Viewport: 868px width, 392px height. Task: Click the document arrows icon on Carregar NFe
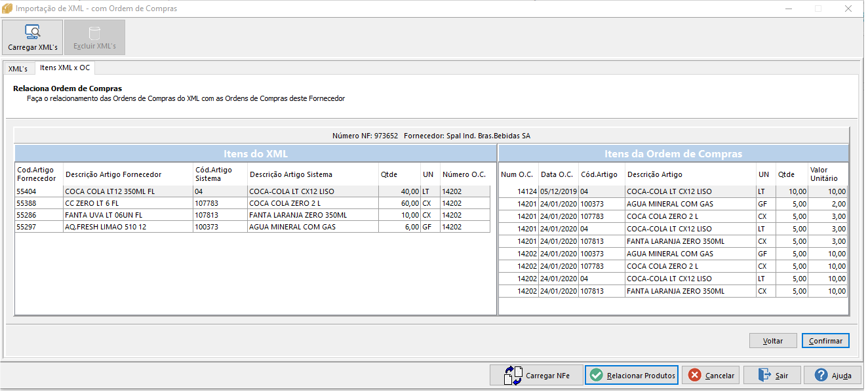(x=513, y=376)
